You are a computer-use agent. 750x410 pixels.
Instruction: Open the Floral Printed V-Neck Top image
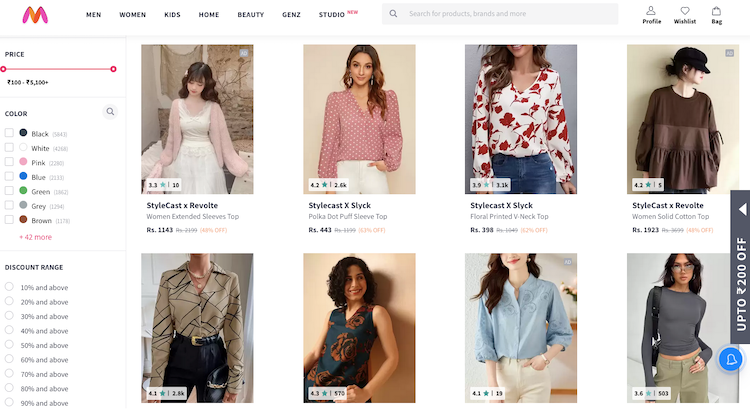pyautogui.click(x=521, y=119)
